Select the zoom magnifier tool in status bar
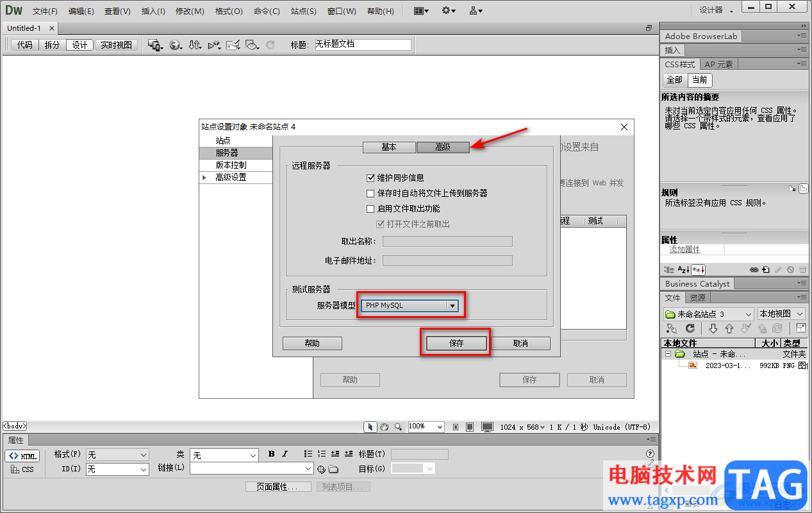Viewport: 812px width, 513px height. [398, 426]
